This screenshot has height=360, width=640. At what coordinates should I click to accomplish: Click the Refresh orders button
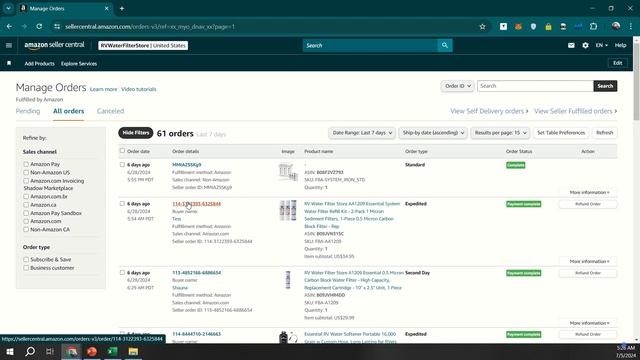(604, 133)
